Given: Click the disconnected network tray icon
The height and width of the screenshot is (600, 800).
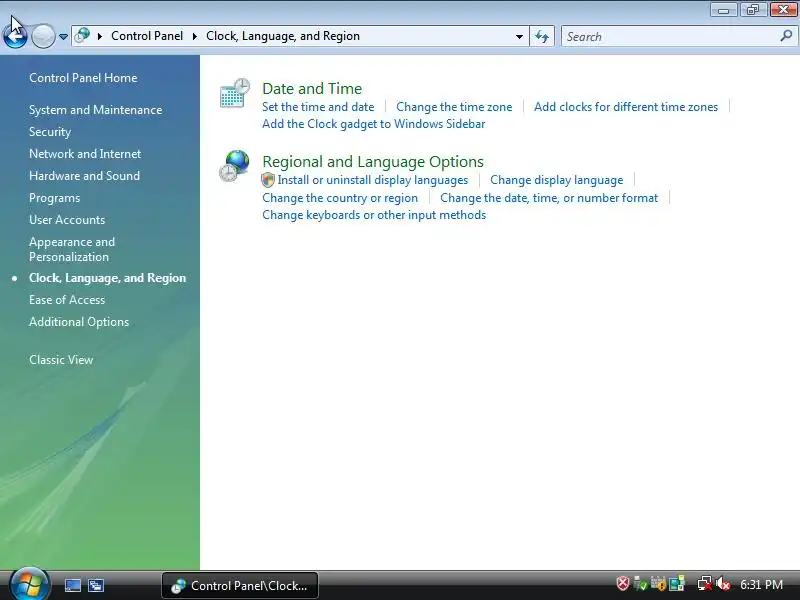Looking at the screenshot, I should point(705,583).
